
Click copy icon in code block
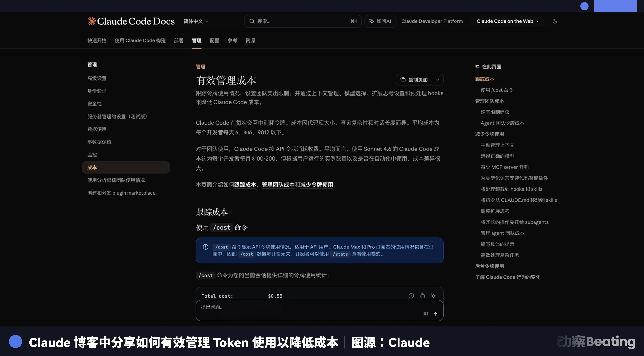coord(422,296)
